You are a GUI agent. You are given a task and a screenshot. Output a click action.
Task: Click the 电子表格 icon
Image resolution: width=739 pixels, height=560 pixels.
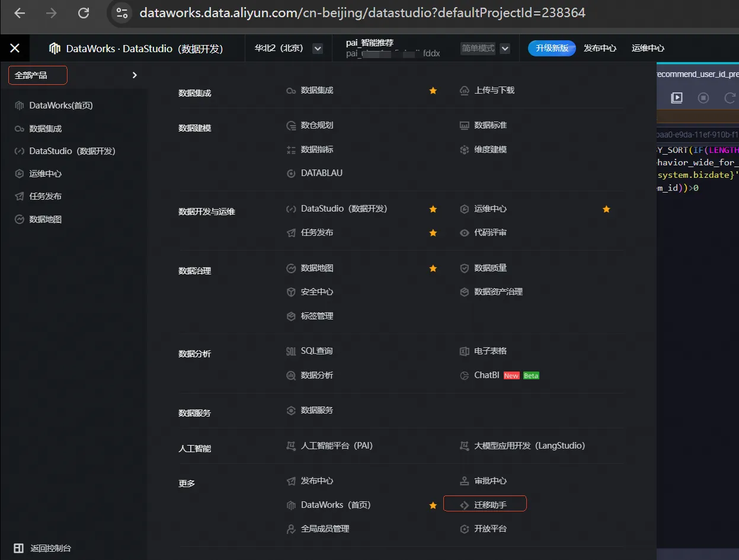[465, 351]
